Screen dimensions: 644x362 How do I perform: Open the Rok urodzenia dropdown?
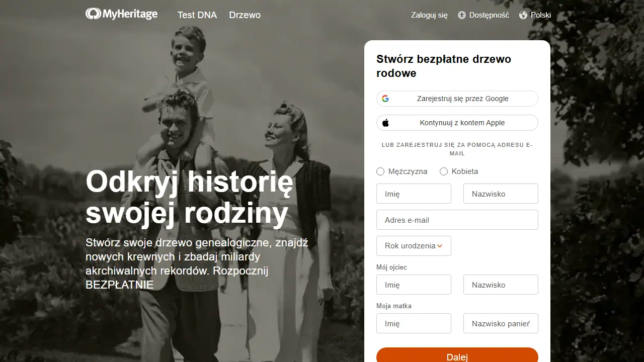414,246
